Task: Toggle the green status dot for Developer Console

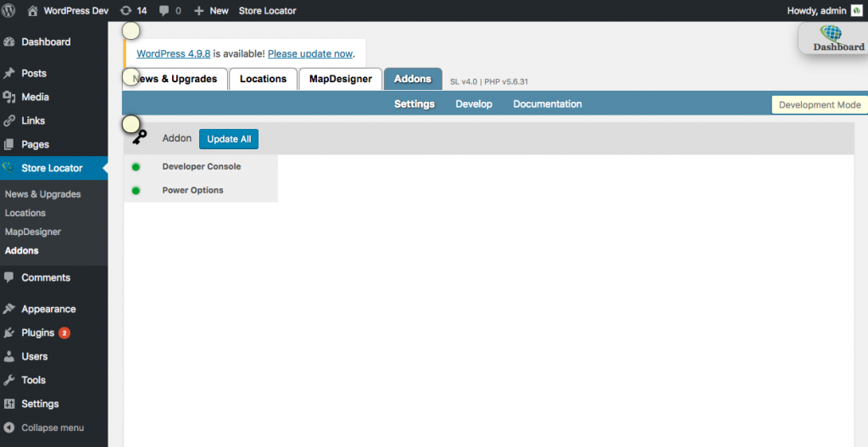Action: coord(136,167)
